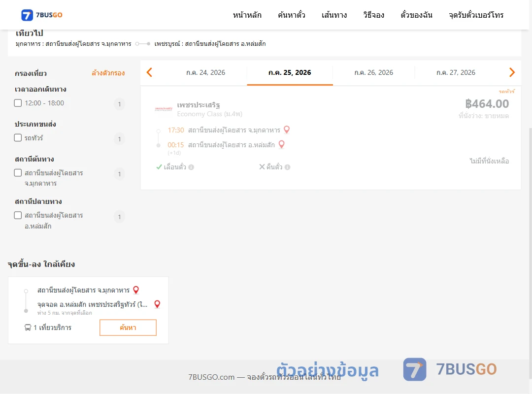532x394 pixels.
Task: Show info icon next to คืนตั๋ว
Action: click(x=287, y=167)
